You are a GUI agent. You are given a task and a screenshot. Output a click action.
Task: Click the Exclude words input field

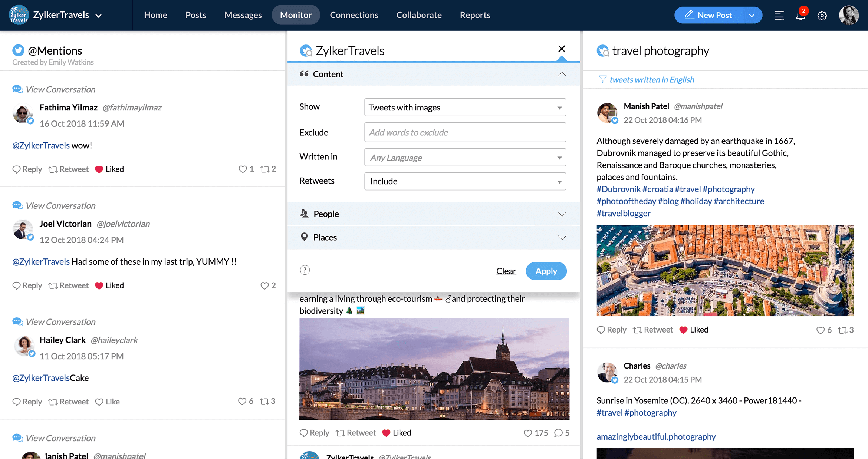click(x=465, y=132)
